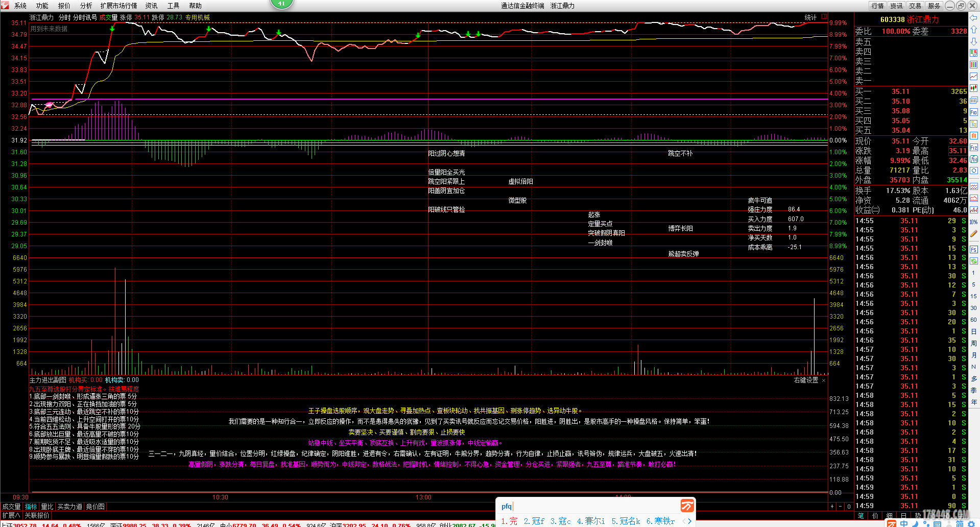The width and height of the screenshot is (980, 527).
Task: Click the up arrow icon in right toolbar
Action: coord(974,30)
